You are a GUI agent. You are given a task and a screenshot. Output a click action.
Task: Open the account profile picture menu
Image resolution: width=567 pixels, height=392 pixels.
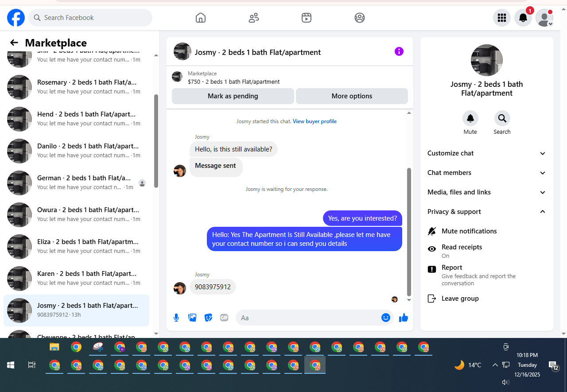[x=544, y=18]
